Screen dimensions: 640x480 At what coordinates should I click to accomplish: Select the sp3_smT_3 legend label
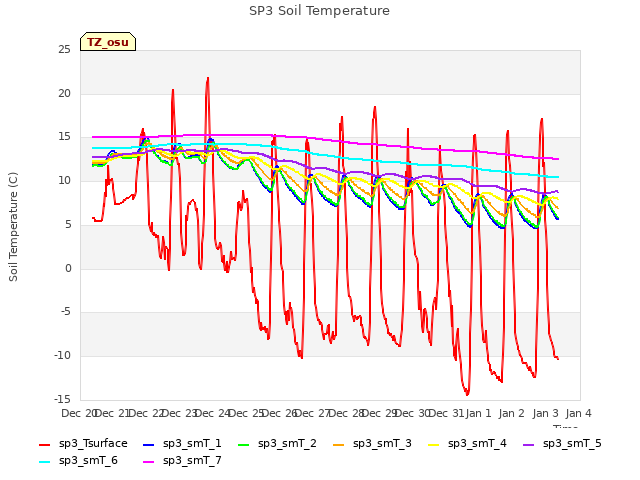click(x=382, y=443)
